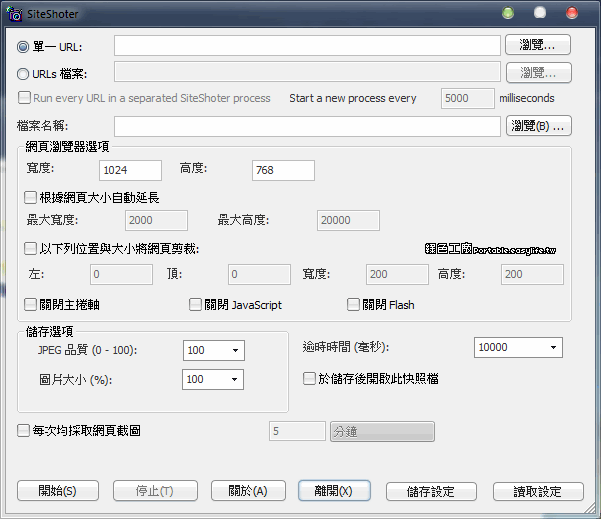Focus the 單一 URL input field
The width and height of the screenshot is (601, 519).
pyautogui.click(x=307, y=46)
